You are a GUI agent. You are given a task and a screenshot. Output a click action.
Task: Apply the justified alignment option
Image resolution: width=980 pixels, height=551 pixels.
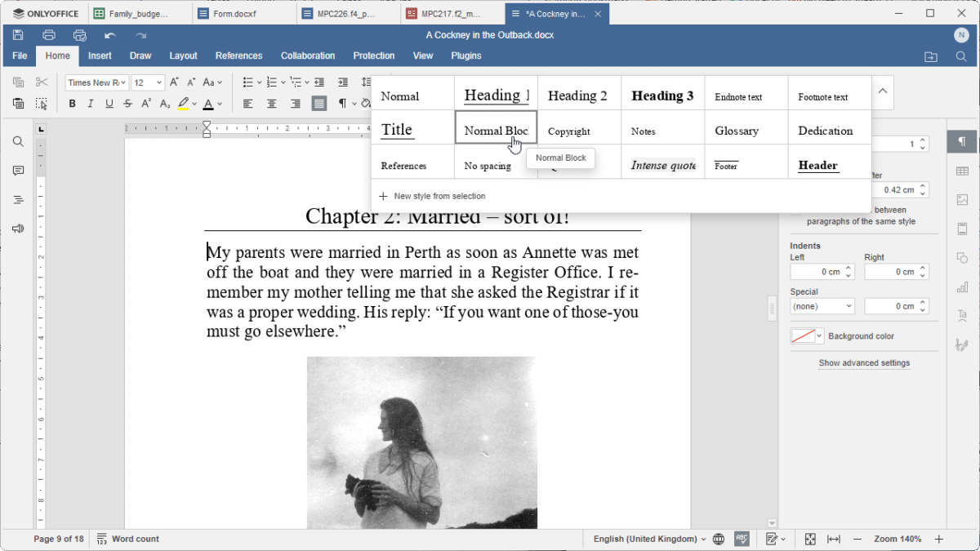click(318, 104)
